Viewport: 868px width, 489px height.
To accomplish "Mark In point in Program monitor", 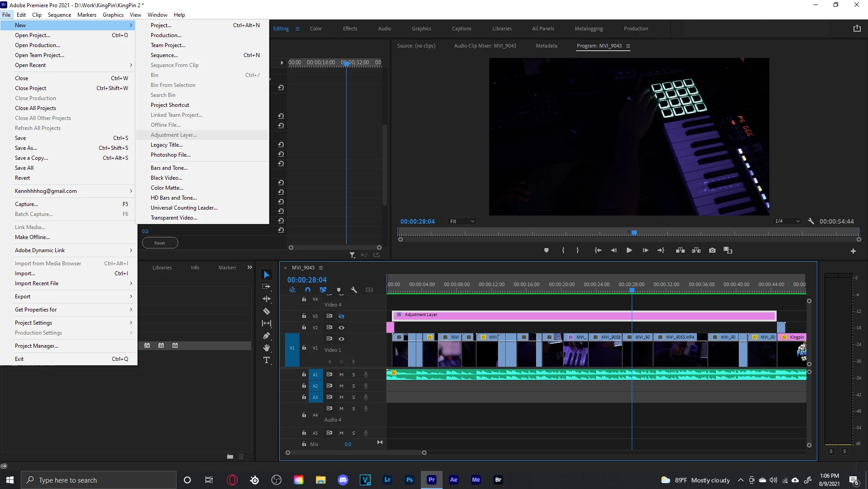I will click(563, 250).
